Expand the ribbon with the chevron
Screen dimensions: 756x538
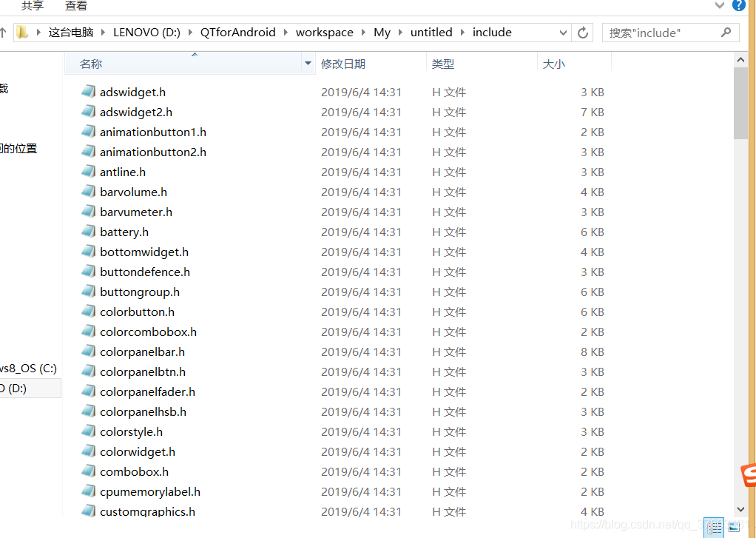point(719,5)
